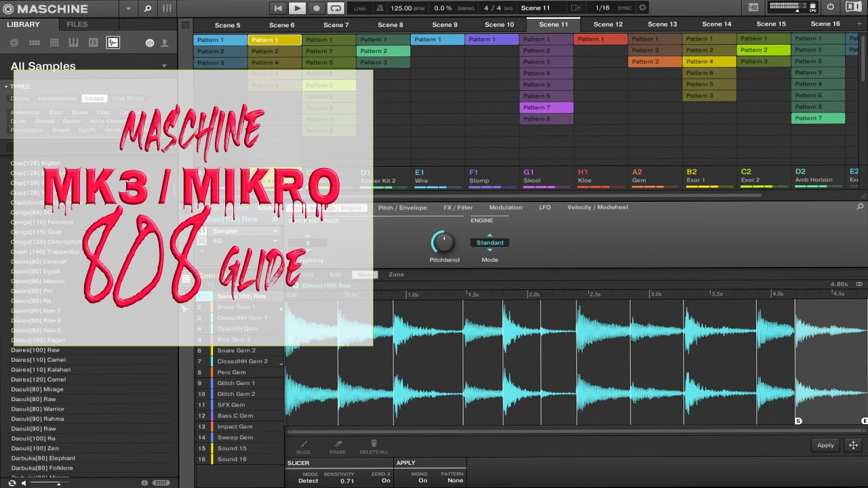Open the Pitch / Envelope tab
The image size is (868, 488).
coord(402,207)
